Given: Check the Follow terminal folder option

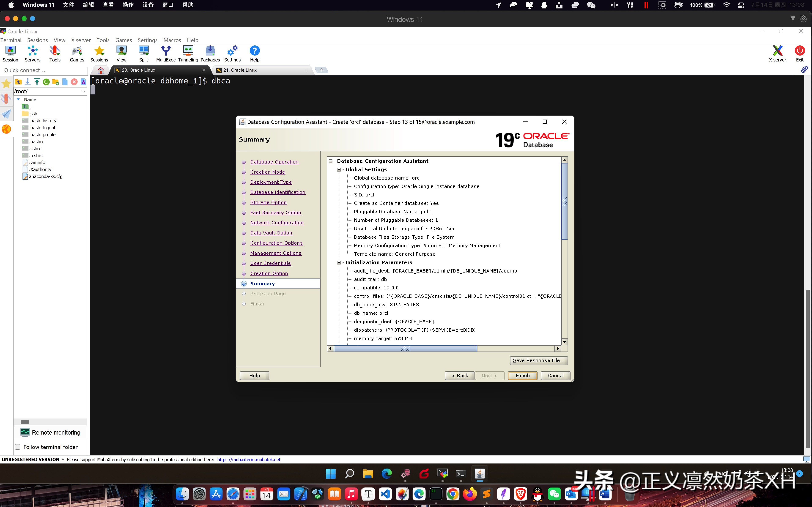Looking at the screenshot, I should point(18,446).
